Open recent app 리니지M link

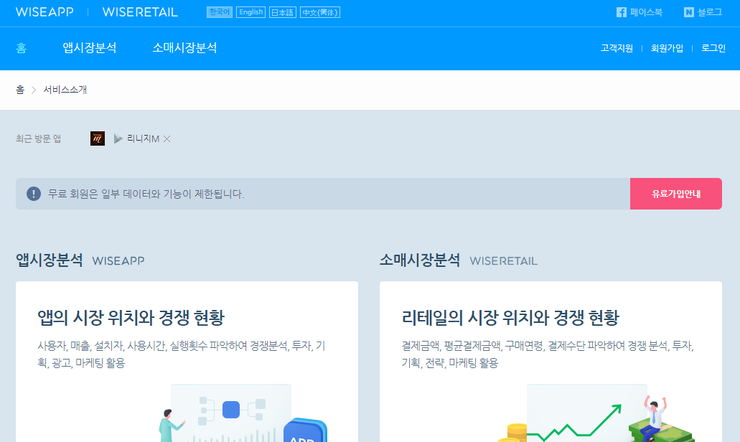[143, 139]
